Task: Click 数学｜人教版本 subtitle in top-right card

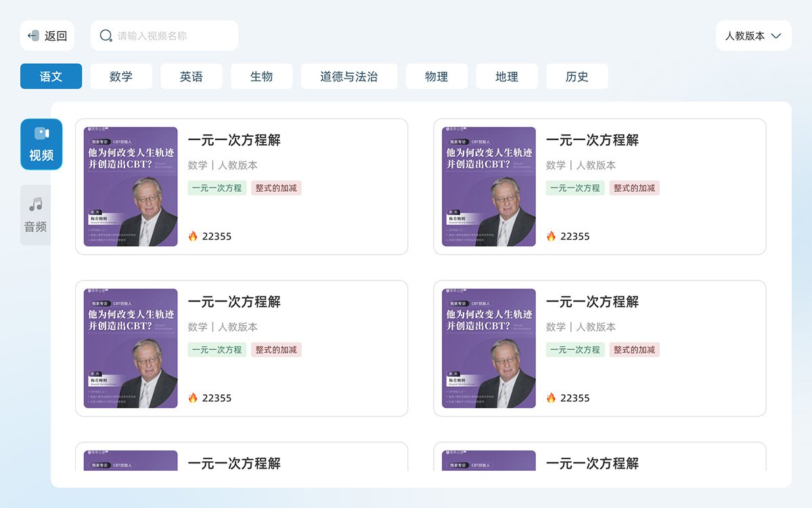Action: click(x=581, y=165)
